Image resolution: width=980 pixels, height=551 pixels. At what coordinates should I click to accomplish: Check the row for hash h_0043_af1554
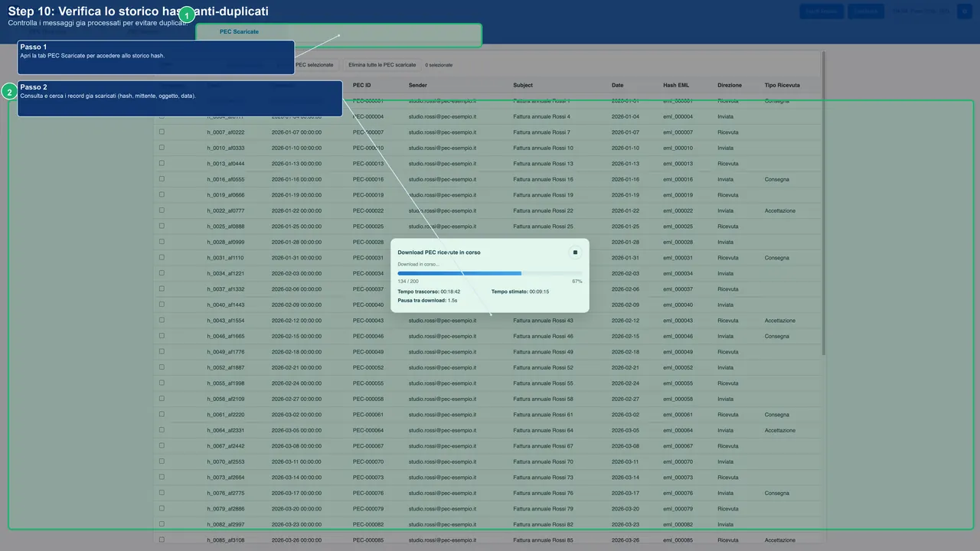(161, 320)
